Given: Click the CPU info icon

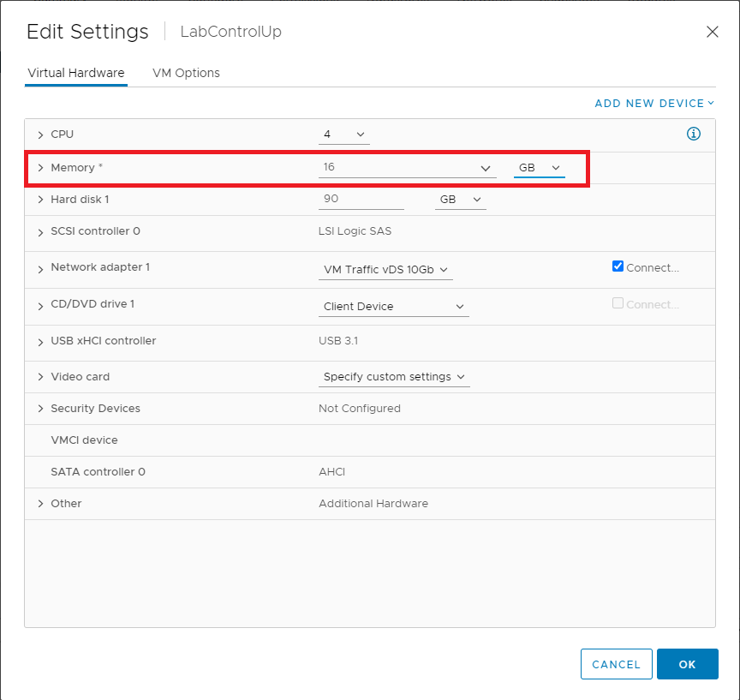Looking at the screenshot, I should (694, 134).
